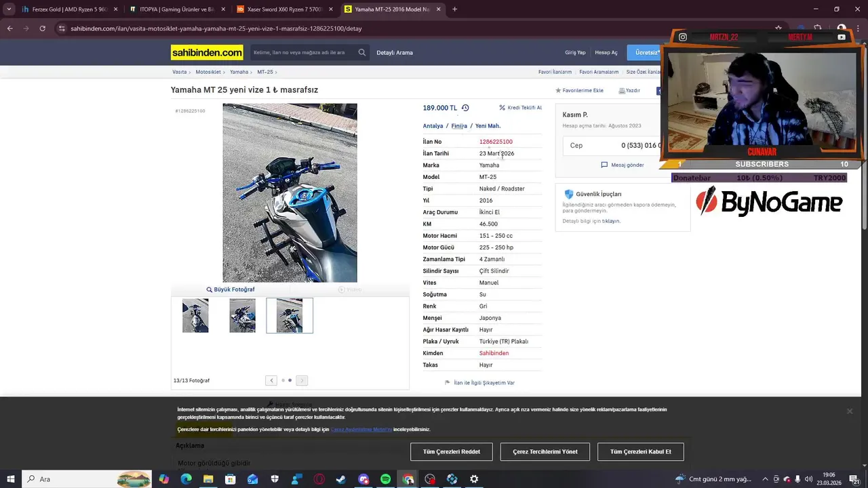
Task: Click the Büyük Fotoğraf magnifier icon
Action: [x=210, y=289]
